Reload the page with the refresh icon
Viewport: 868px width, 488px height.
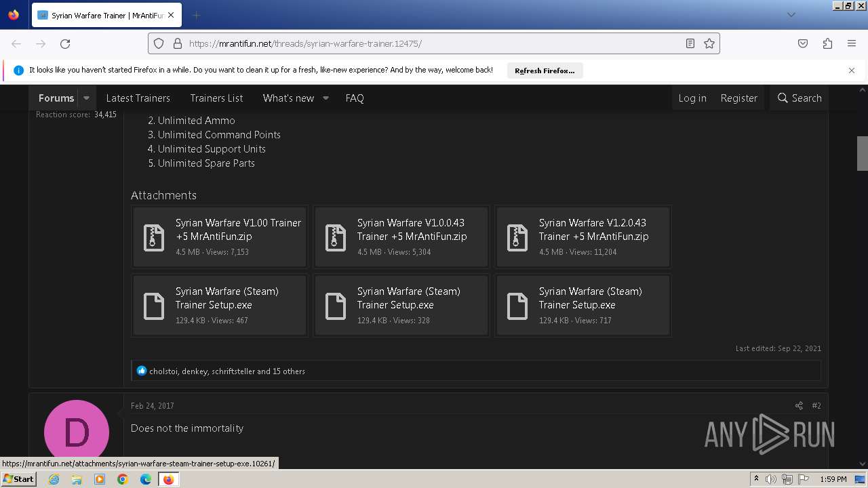coord(65,43)
